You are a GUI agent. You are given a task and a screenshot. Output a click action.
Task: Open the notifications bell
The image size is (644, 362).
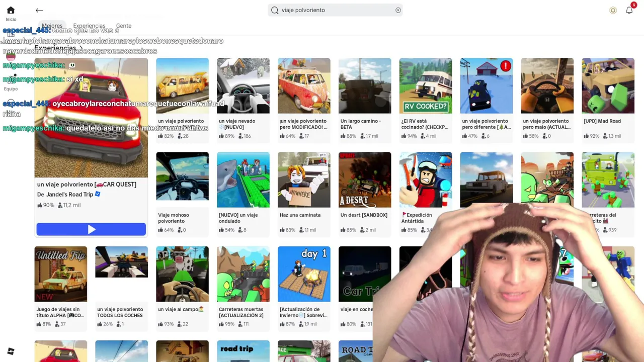(x=629, y=10)
